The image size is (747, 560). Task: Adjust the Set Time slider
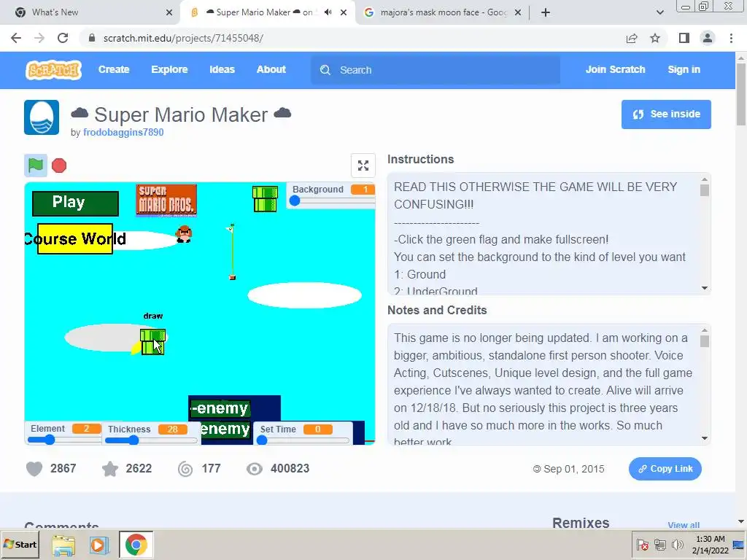click(x=303, y=440)
